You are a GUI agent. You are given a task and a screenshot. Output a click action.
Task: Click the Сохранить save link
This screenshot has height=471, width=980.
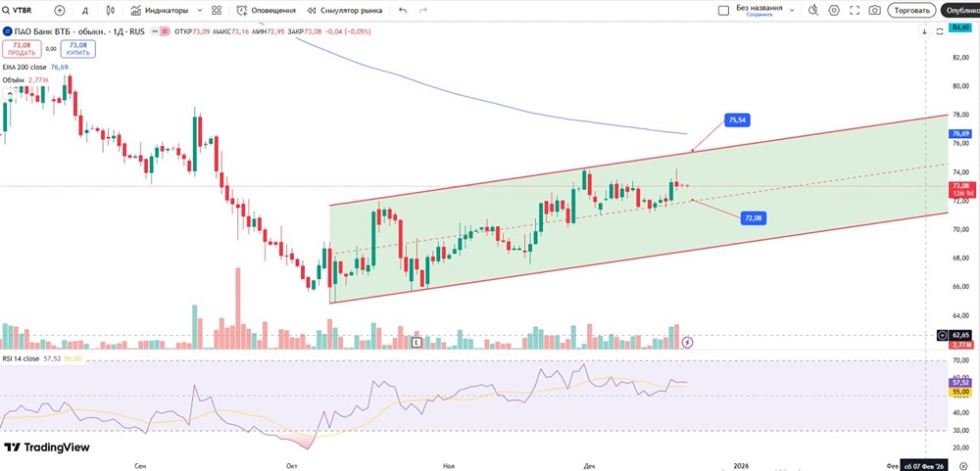click(759, 15)
